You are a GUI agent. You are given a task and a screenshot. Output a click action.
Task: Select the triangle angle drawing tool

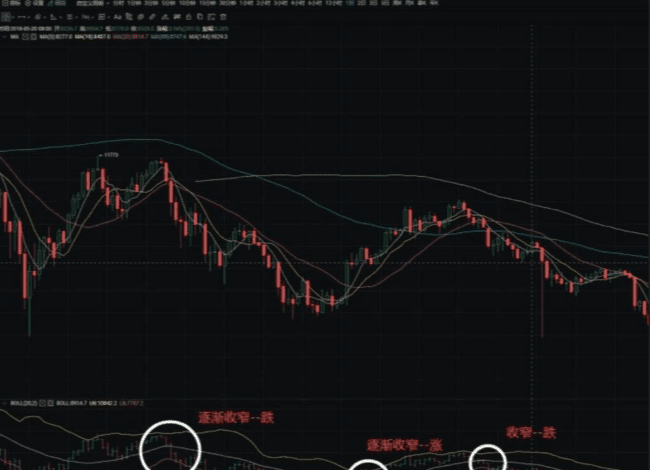53,17
